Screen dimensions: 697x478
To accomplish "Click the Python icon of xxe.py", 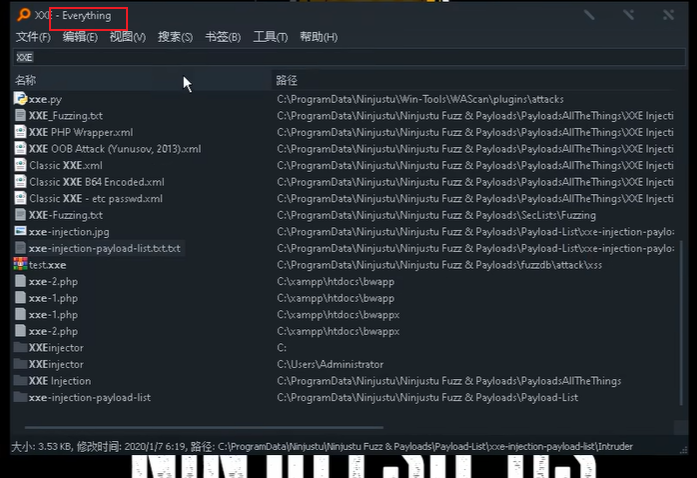I will [x=20, y=99].
